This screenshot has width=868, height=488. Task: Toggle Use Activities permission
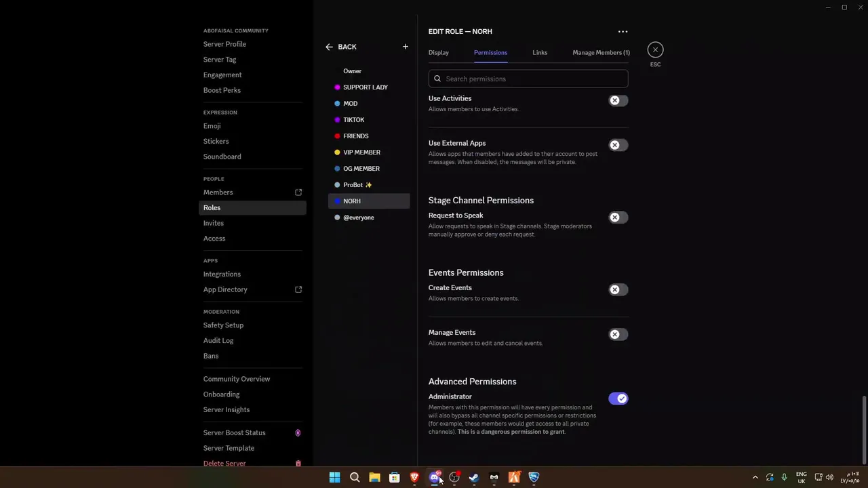[618, 100]
